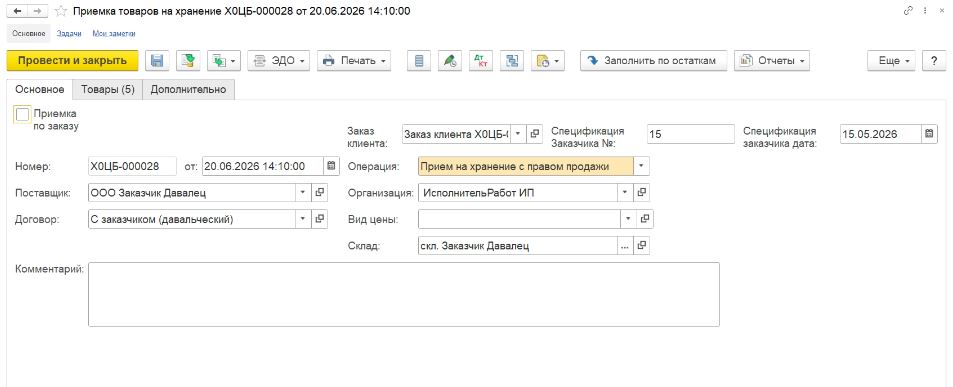Copy link to document icon
953x387 pixels.
(x=909, y=11)
